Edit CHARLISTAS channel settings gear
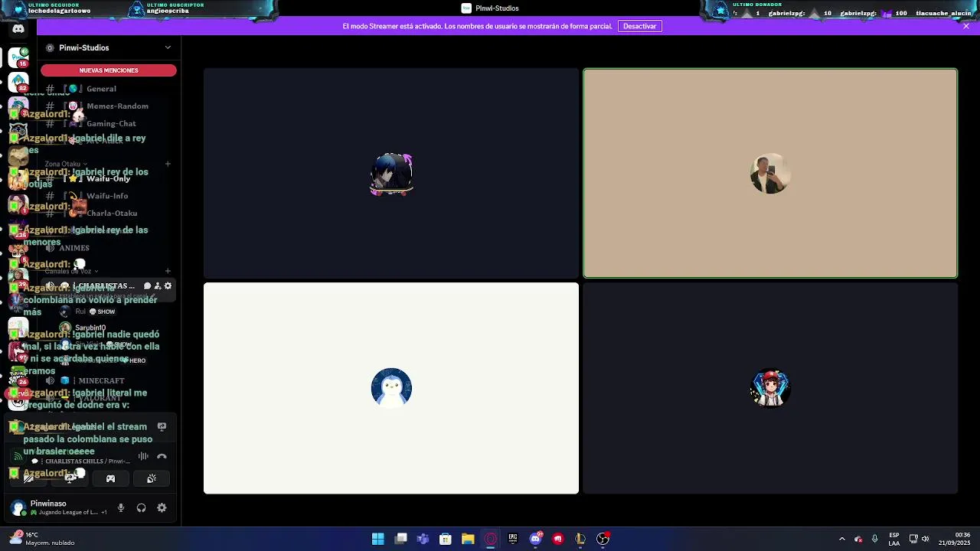Image resolution: width=980 pixels, height=551 pixels. click(168, 286)
